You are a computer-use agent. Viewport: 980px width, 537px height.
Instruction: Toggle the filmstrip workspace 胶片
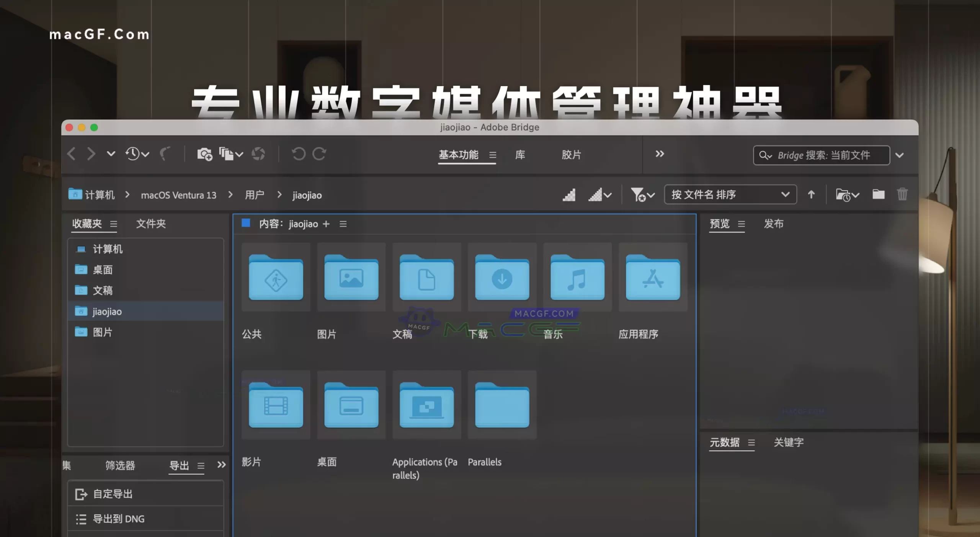[x=572, y=155]
